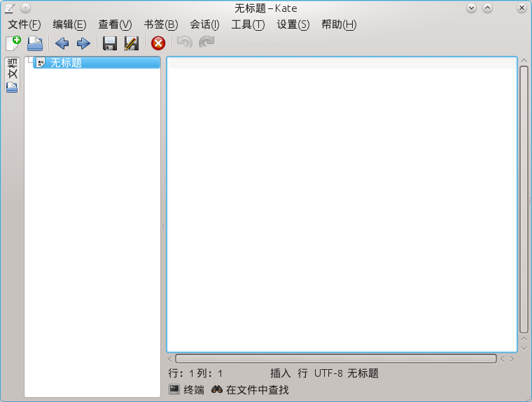Open the 工具(T) menu
The image size is (532, 402).
point(248,24)
